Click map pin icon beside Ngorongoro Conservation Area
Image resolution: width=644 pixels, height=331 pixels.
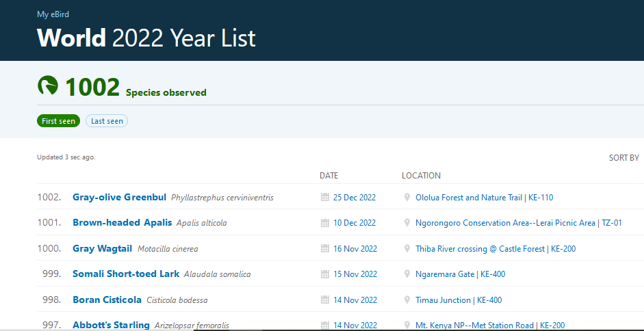point(407,223)
